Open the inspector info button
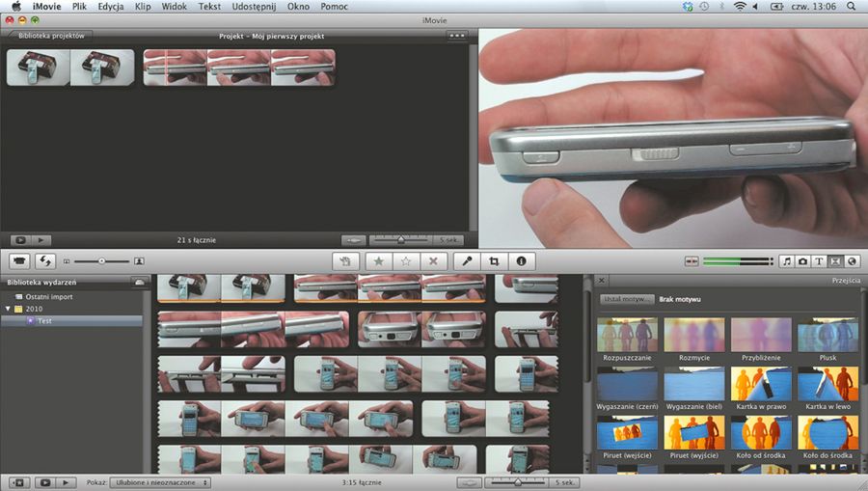This screenshot has width=868, height=491. click(x=521, y=261)
